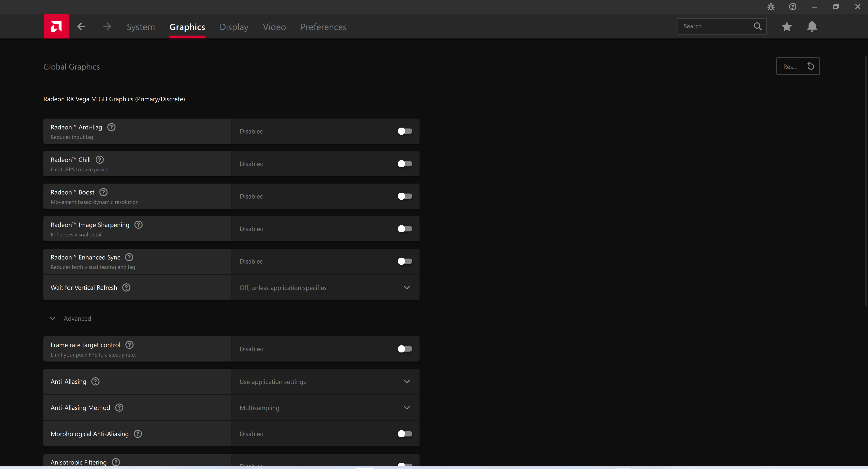Viewport: 868px width, 469px height.
Task: Collapse the Advanced section
Action: [x=53, y=318]
